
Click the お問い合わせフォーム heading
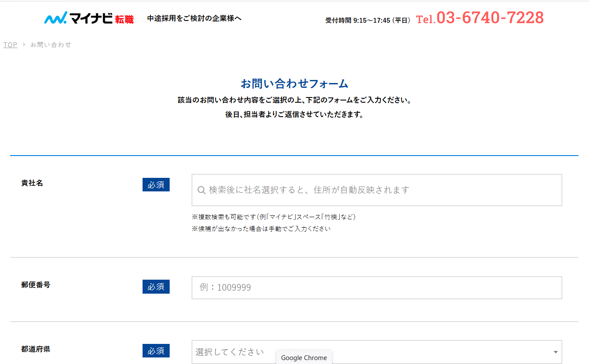coord(294,83)
